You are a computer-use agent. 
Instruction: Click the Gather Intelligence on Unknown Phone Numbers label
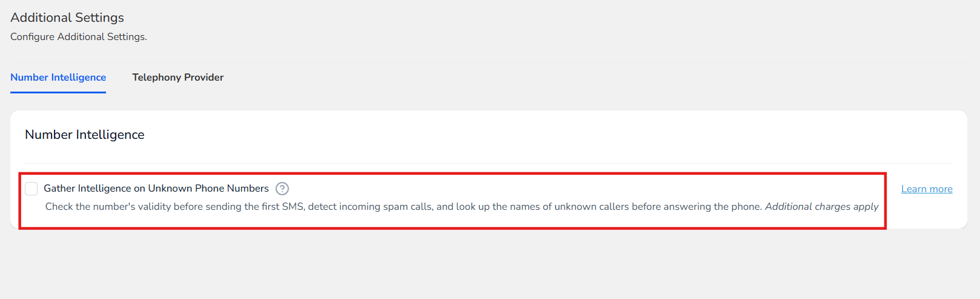coord(156,189)
